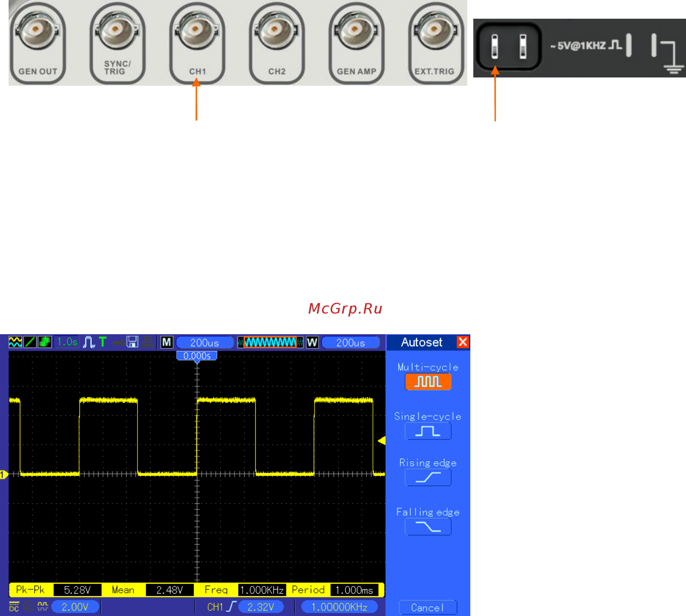
Task: Click the Freq measurement value 1.000KHz
Action: pos(262,590)
